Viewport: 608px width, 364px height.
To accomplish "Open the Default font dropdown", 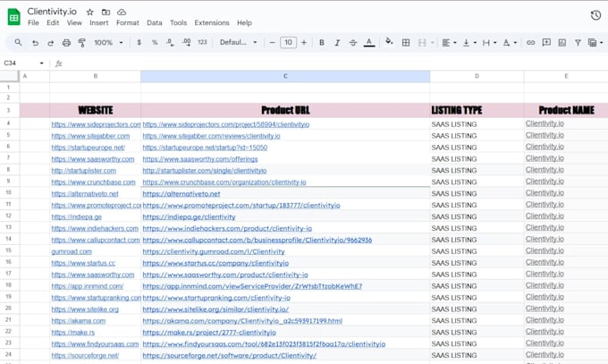I will 238,42.
